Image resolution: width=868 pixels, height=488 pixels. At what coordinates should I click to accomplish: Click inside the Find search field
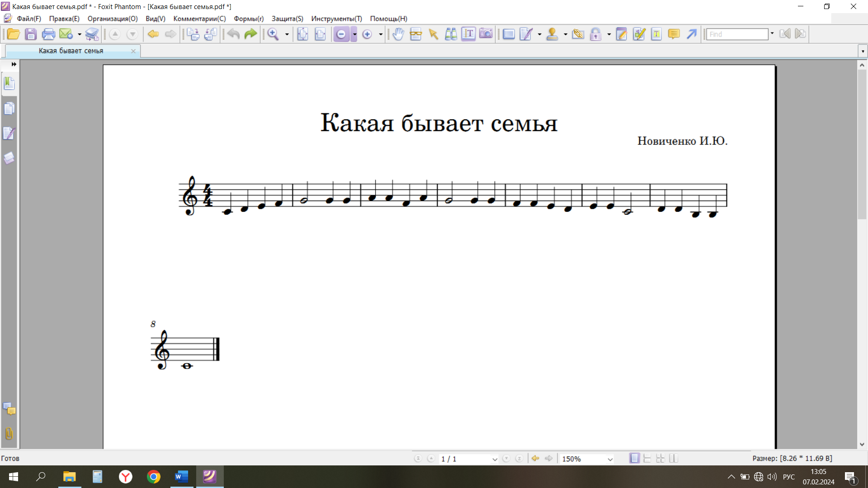(x=737, y=34)
